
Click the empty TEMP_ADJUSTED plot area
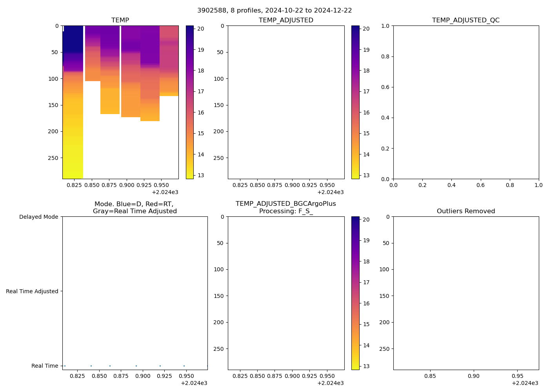pos(286,102)
